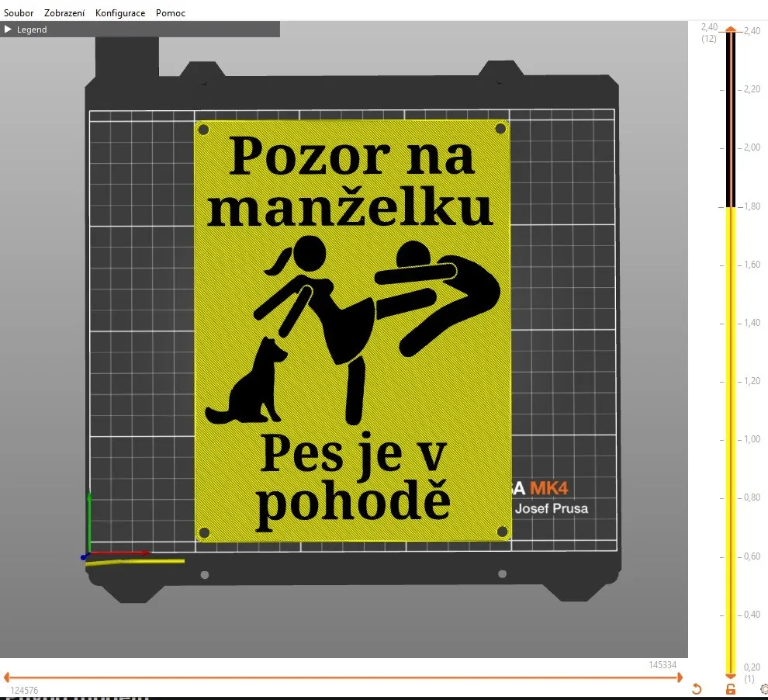Open the Soubor menu

point(18,12)
